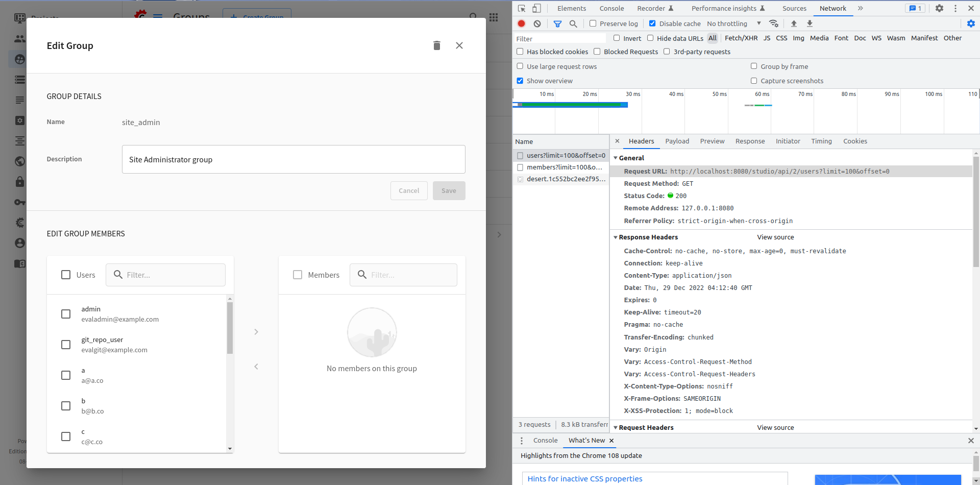Select the inspect element tool in DevTools
The height and width of the screenshot is (485, 980).
pyautogui.click(x=522, y=8)
